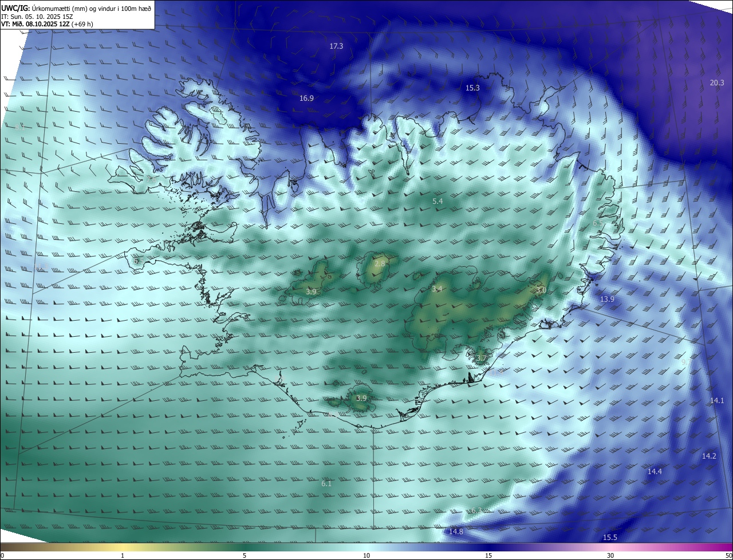This screenshot has height=560, width=733.
Task: Click the 5.4 value label over north Iceland
Action: (438, 201)
